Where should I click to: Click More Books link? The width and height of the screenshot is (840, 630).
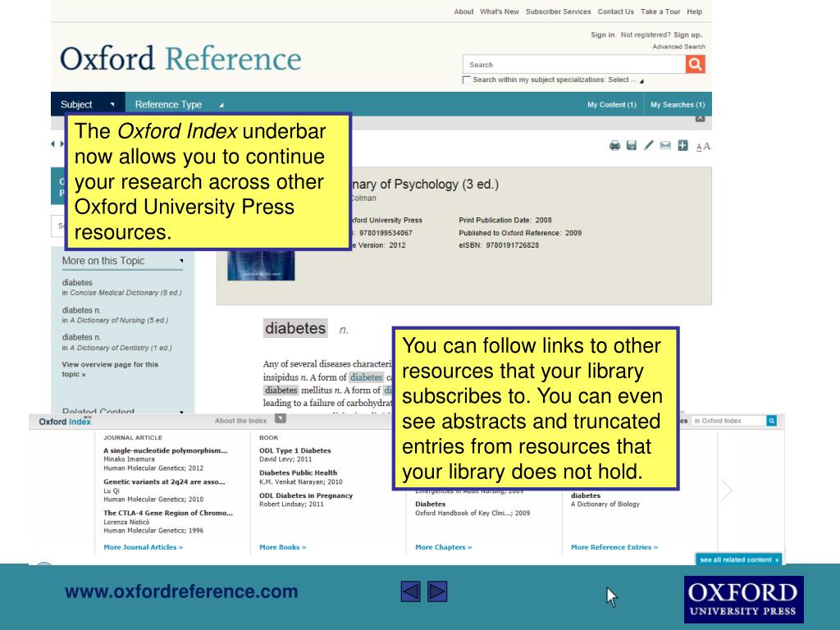click(283, 547)
